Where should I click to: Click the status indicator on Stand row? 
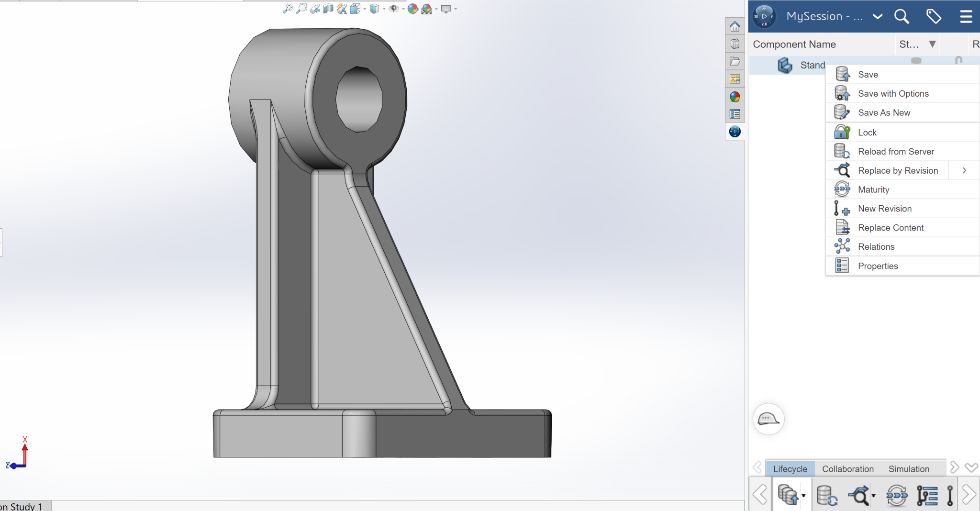click(x=916, y=60)
